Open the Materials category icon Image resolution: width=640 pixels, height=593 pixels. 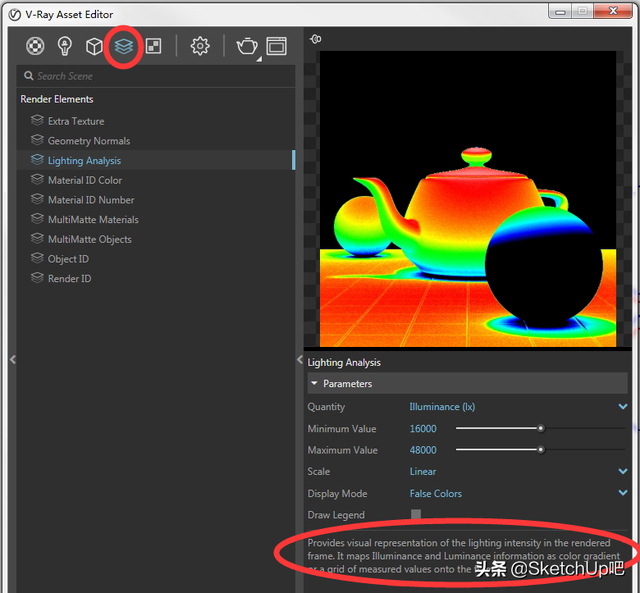36,46
